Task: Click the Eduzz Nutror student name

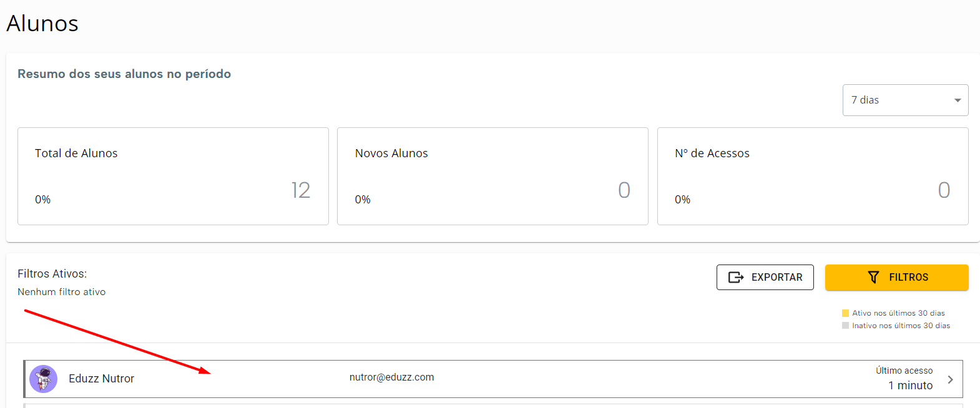Action: pyautogui.click(x=101, y=379)
